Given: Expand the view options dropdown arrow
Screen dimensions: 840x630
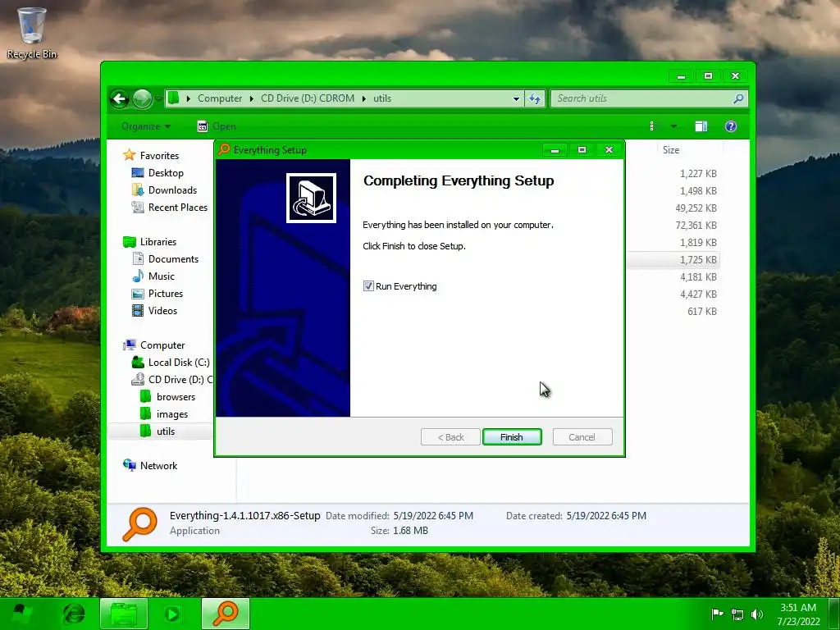Looking at the screenshot, I should 673,126.
